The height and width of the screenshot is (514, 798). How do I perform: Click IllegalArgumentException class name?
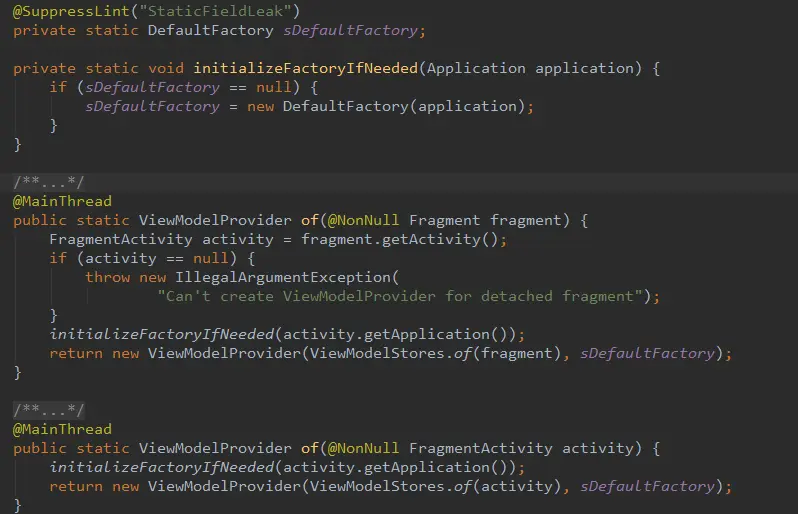tap(283, 277)
